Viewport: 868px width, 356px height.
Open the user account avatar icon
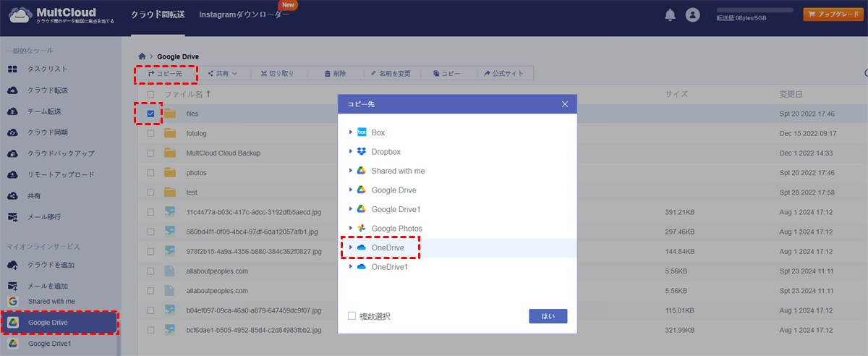click(x=693, y=14)
